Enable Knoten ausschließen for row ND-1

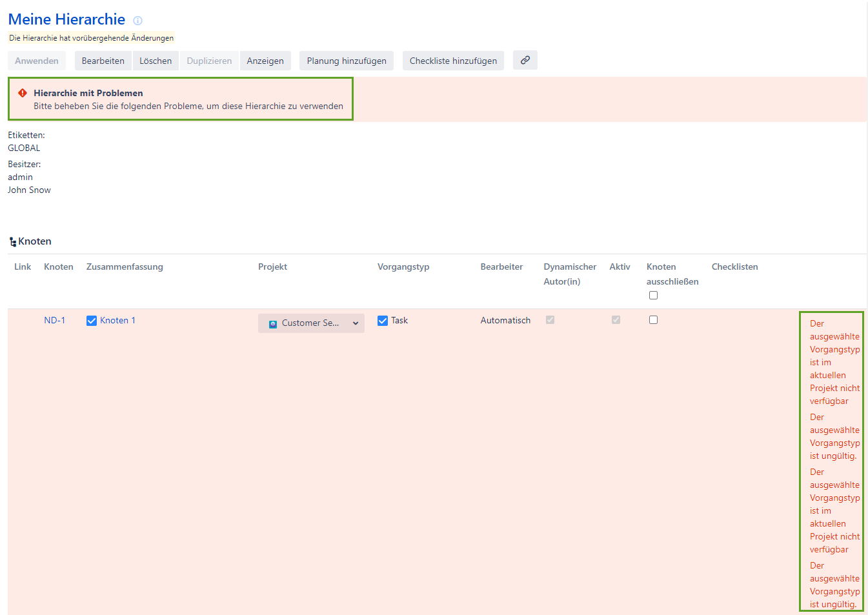tap(653, 320)
